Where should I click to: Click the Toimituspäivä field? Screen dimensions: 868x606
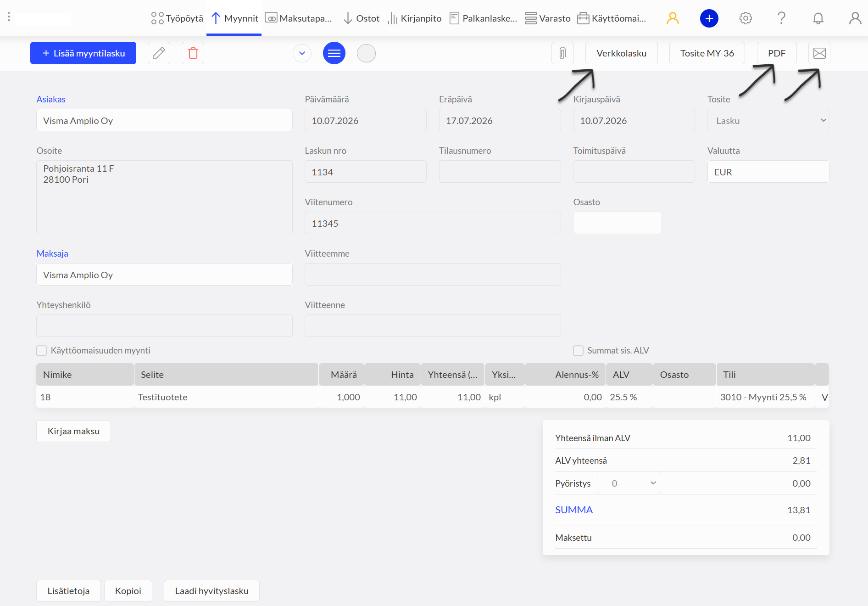coord(634,172)
